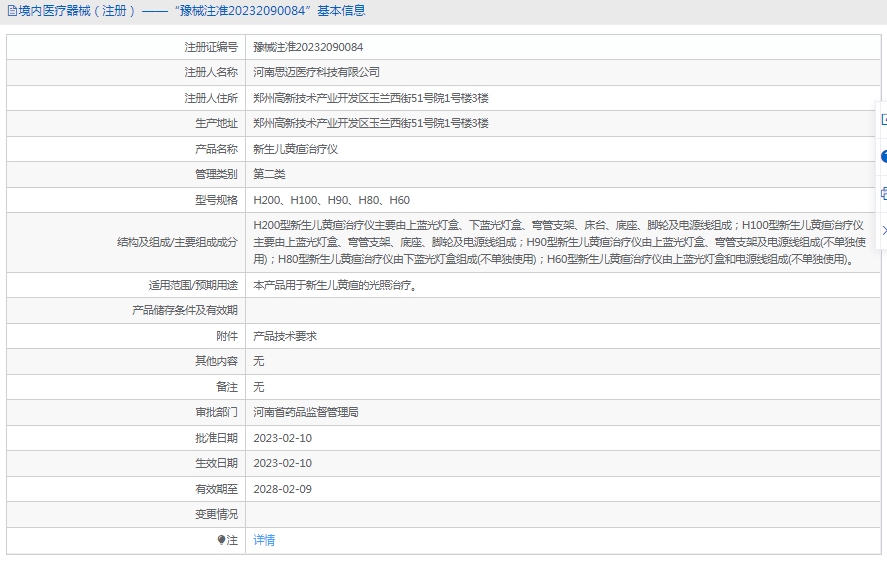The image size is (887, 562).
Task: Select attachment value 产品技术要求
Action: coord(285,336)
